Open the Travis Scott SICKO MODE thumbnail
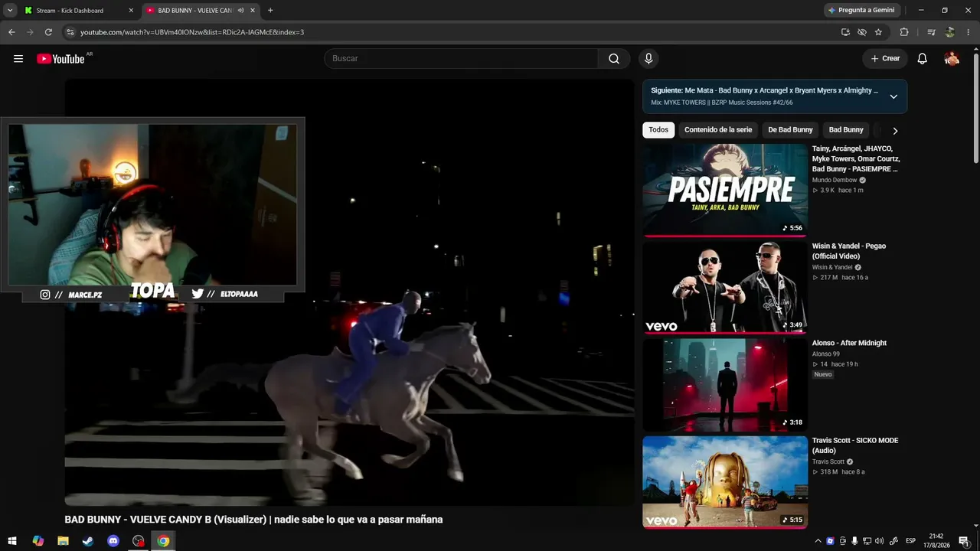980x551 pixels. click(725, 482)
